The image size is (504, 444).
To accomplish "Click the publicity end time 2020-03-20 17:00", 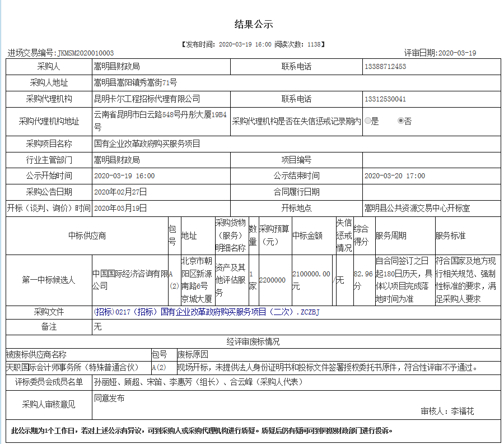I will (395, 176).
